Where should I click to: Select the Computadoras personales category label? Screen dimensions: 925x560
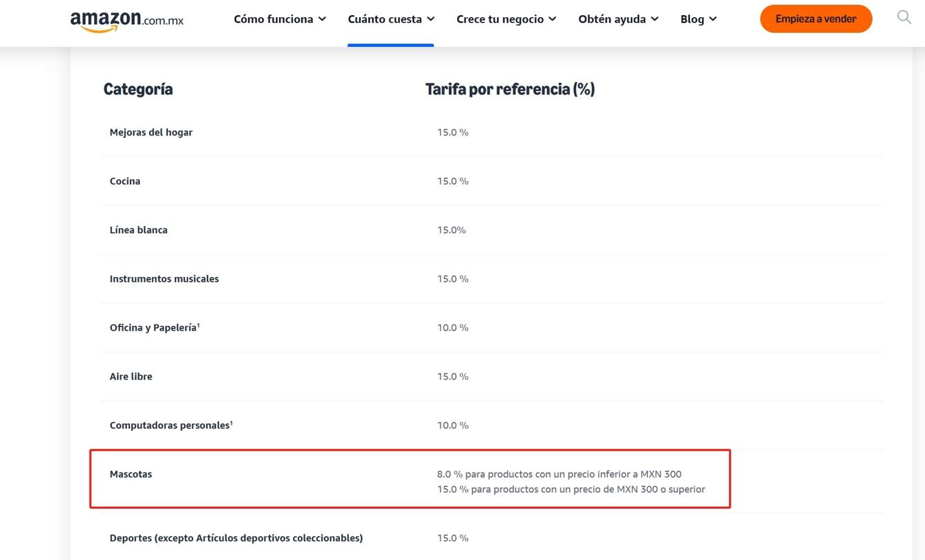click(171, 425)
